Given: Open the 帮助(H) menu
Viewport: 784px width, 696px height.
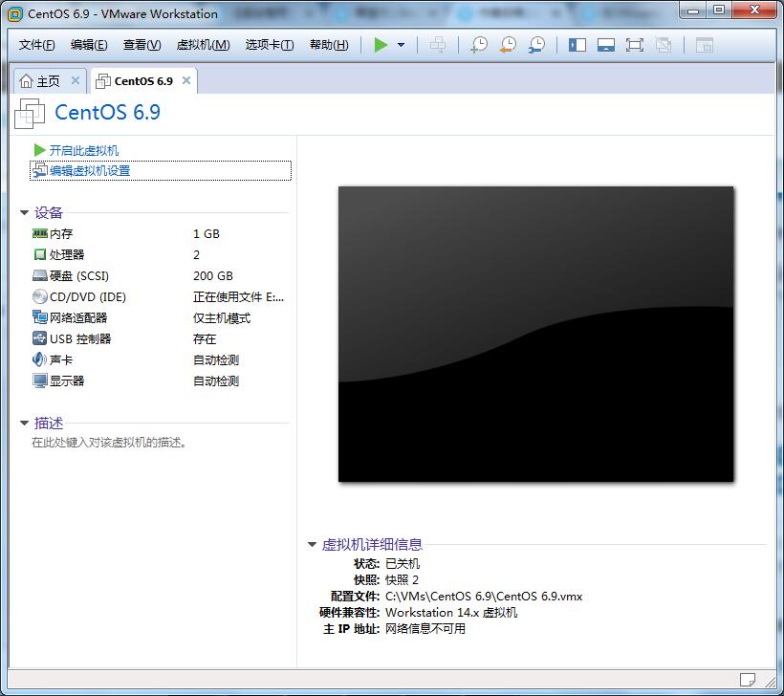Looking at the screenshot, I should pos(329,45).
